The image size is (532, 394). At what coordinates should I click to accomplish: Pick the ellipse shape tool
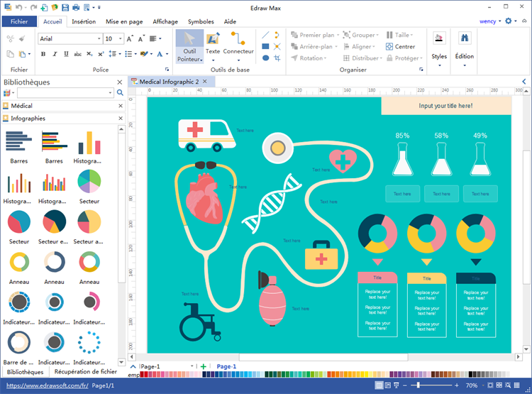pos(266,58)
